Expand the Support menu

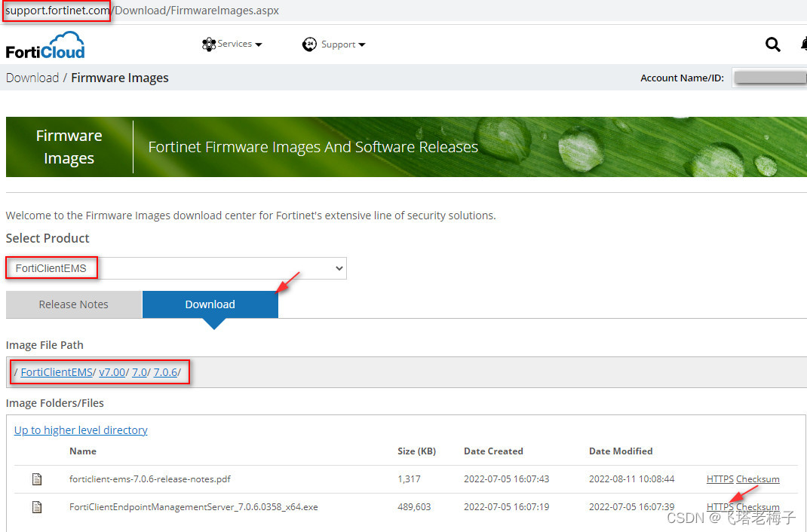[334, 44]
